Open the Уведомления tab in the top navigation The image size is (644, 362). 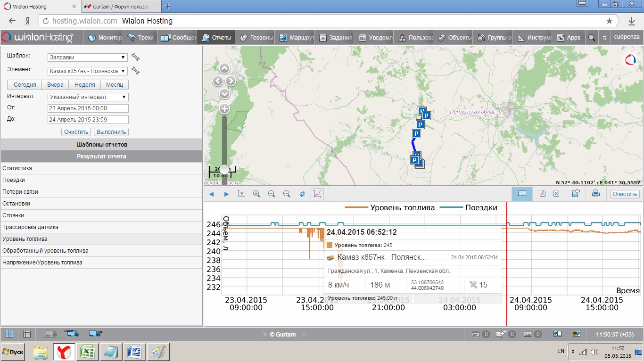[x=376, y=38]
